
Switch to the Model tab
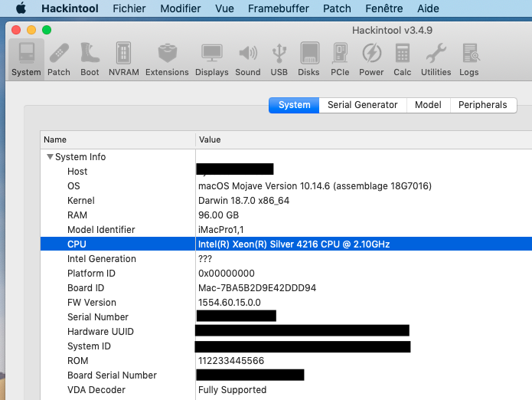click(x=428, y=105)
